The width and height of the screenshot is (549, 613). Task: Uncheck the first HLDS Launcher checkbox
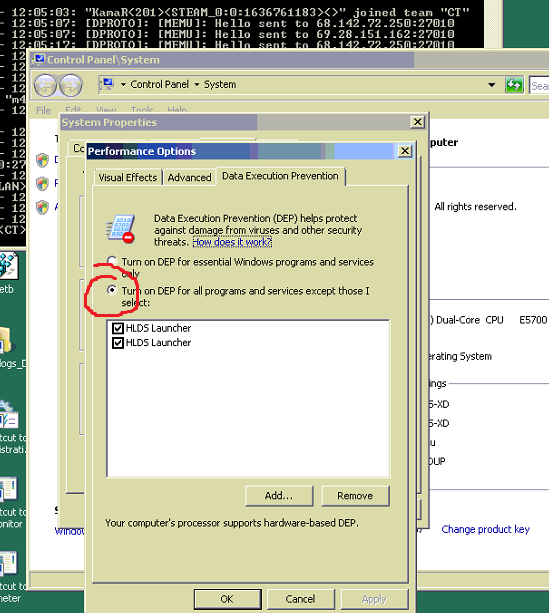tap(118, 328)
